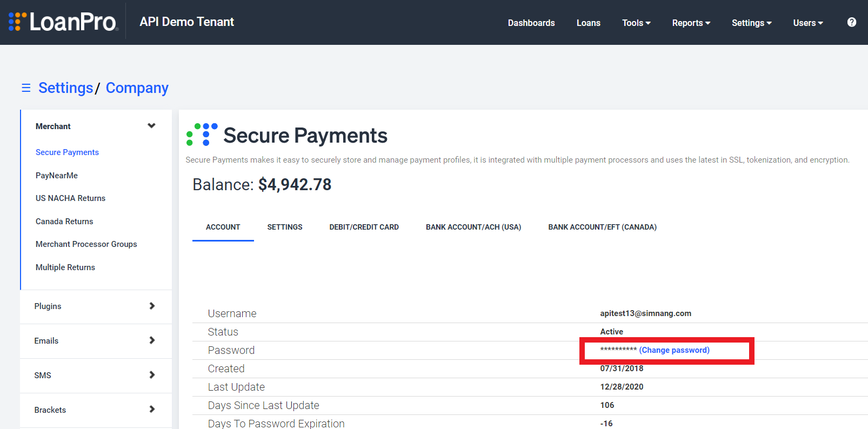Click the Days Since Last Update value 106
This screenshot has width=868, height=429.
[607, 405]
